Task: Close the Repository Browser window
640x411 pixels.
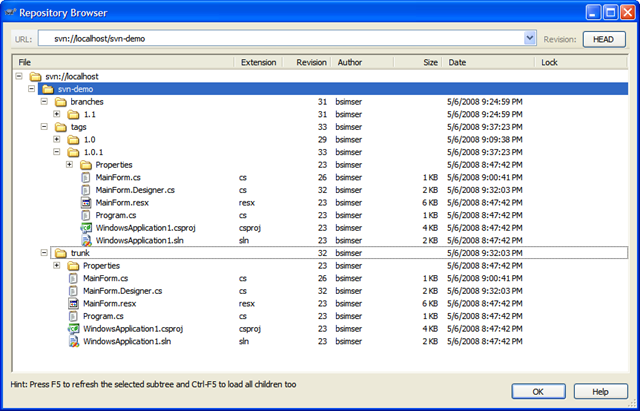Action: (x=628, y=12)
